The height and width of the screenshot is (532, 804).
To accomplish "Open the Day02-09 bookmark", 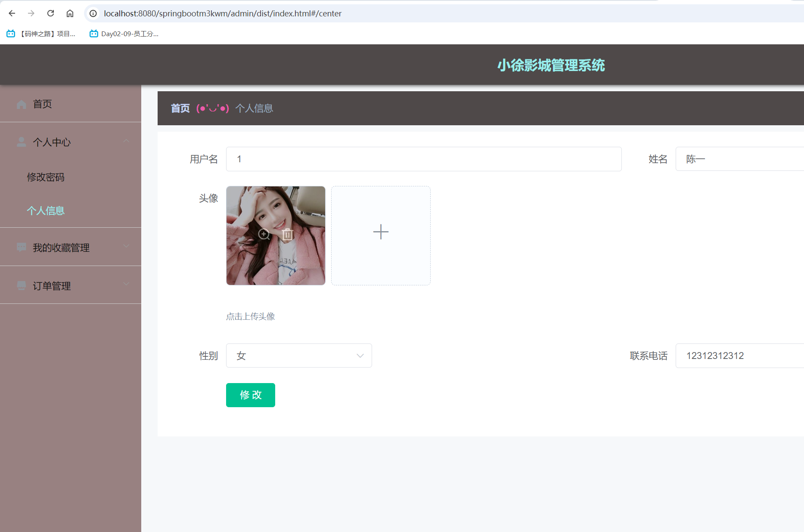I will click(124, 34).
